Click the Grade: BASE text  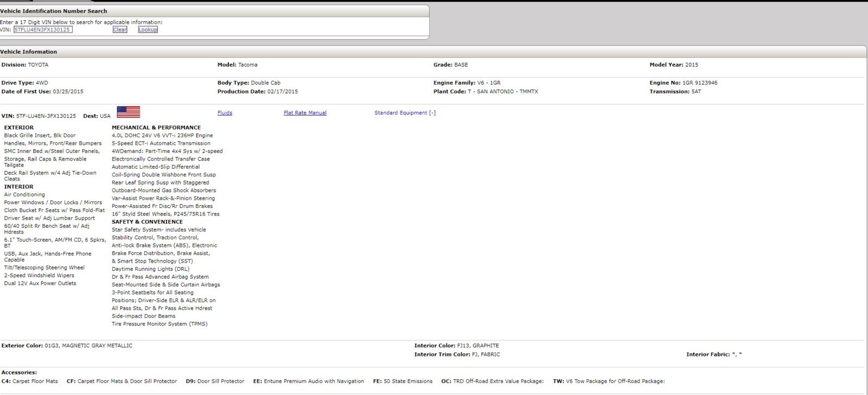[x=451, y=65]
